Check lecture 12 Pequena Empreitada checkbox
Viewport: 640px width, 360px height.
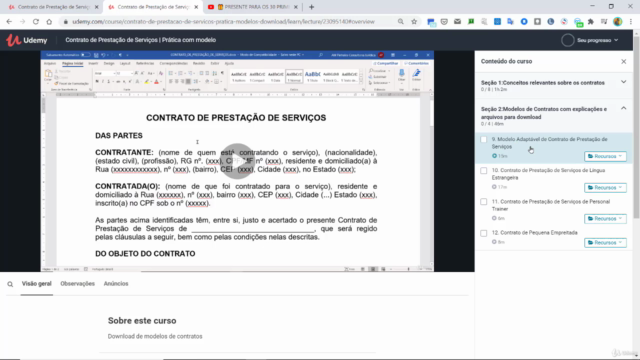pos(484,233)
